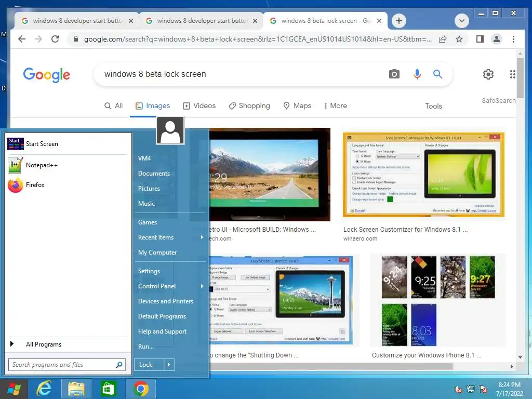This screenshot has height=399, width=532.
Task: Click the Start menu search magnifier icon
Action: coord(119,365)
